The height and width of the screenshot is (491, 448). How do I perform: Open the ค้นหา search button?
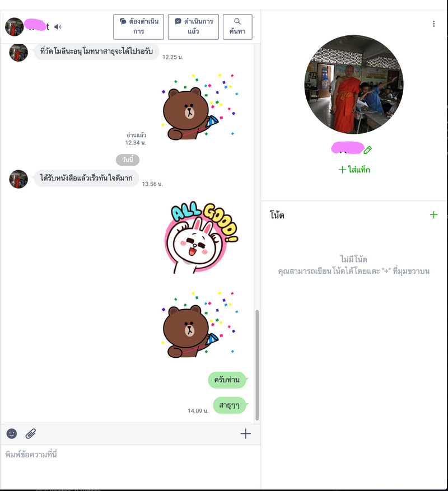237,27
